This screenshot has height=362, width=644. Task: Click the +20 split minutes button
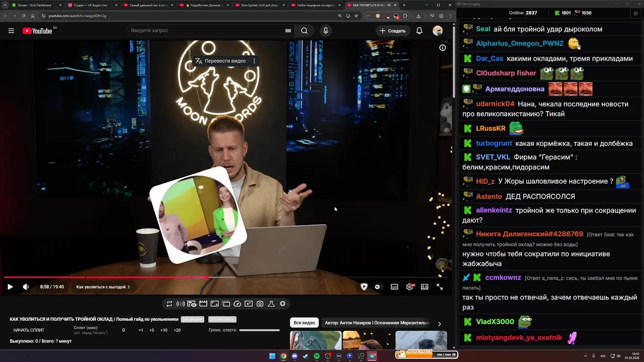177,330
